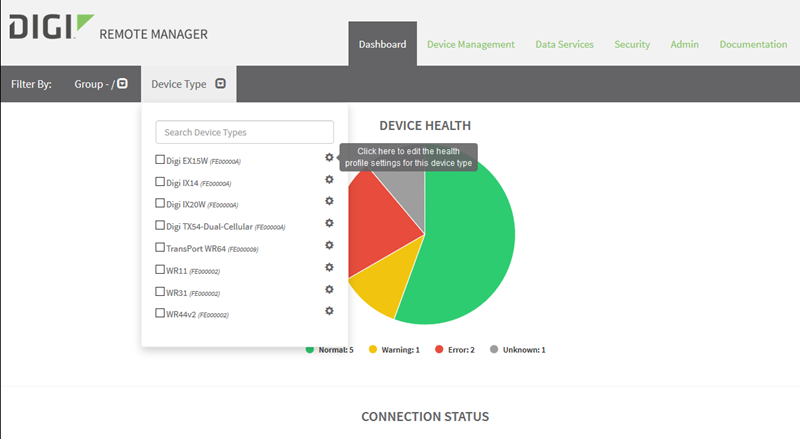Click the DEVICE HEALTH heading
Viewport: 800px width, 439px height.
(425, 126)
